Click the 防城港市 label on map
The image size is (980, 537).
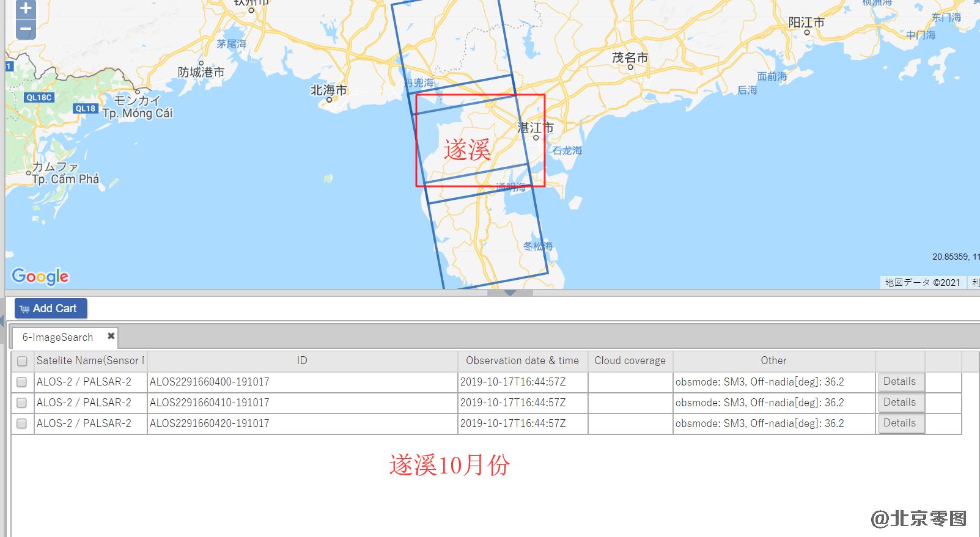(201, 72)
